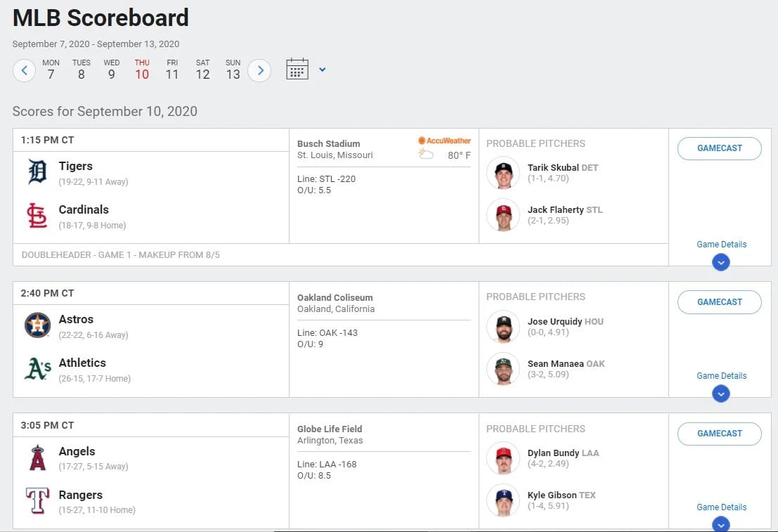Image resolution: width=778 pixels, height=532 pixels.
Task: Open Gamecast for Astros at Athletics
Action: tap(719, 302)
